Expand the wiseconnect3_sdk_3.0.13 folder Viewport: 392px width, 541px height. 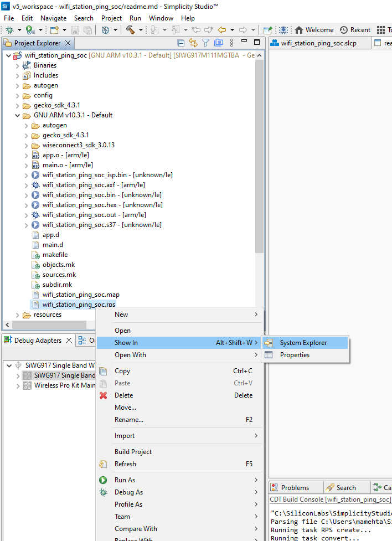coord(27,145)
